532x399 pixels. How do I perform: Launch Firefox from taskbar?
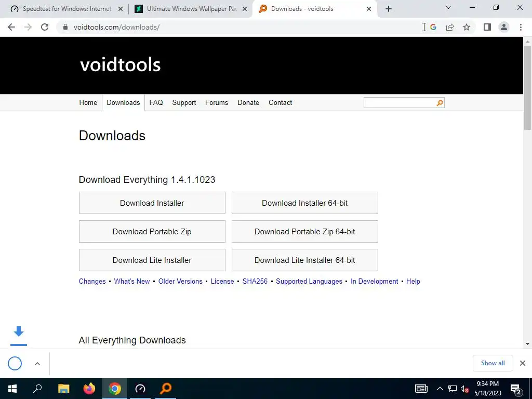tap(89, 389)
